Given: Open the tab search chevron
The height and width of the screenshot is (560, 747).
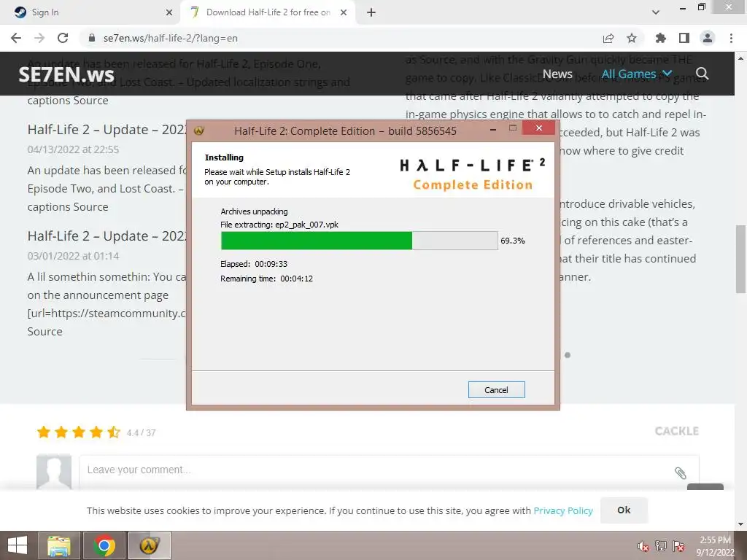Looking at the screenshot, I should pyautogui.click(x=656, y=12).
